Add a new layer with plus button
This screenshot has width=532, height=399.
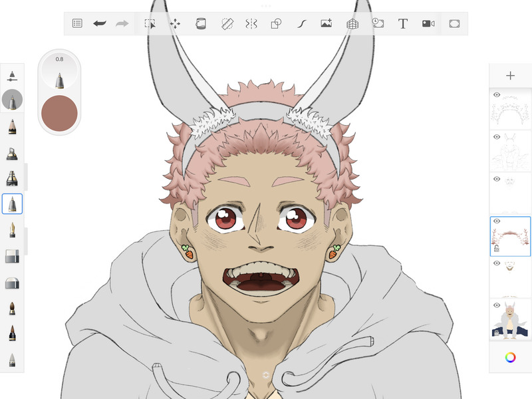click(510, 75)
